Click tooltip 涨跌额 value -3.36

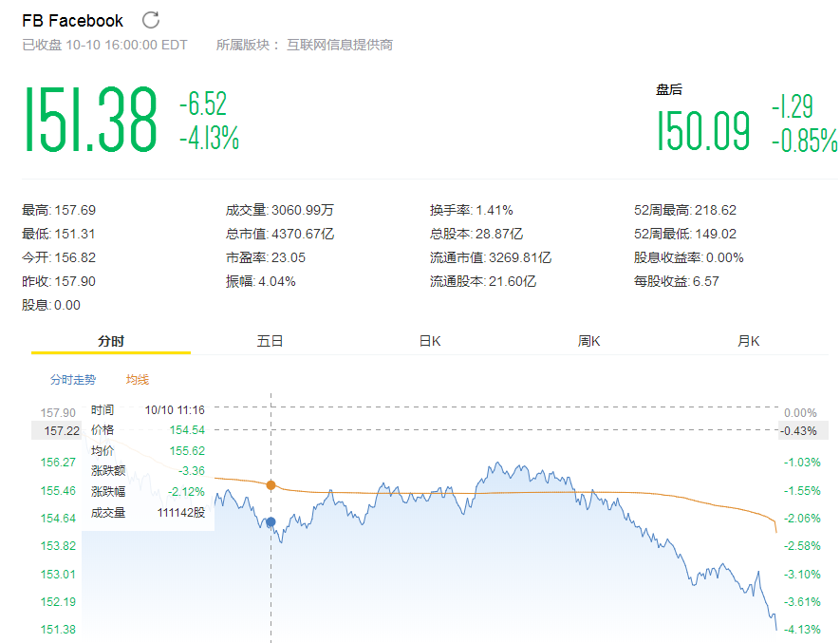click(192, 471)
